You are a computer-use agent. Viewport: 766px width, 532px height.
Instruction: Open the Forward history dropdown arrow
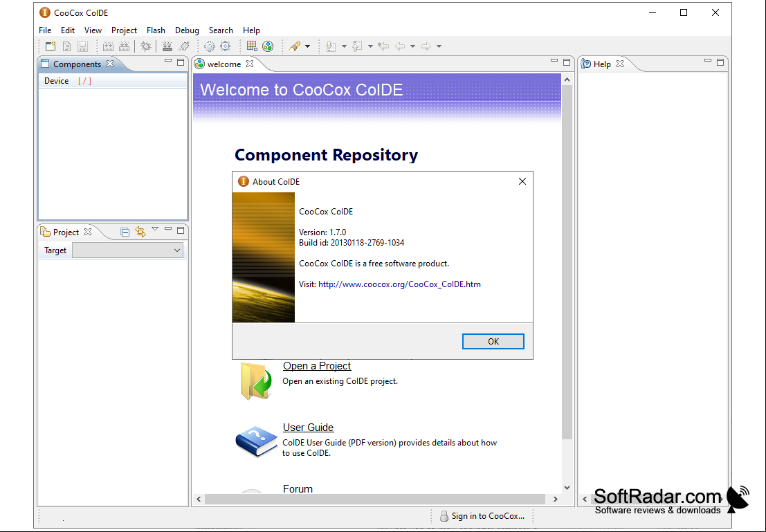pos(439,46)
